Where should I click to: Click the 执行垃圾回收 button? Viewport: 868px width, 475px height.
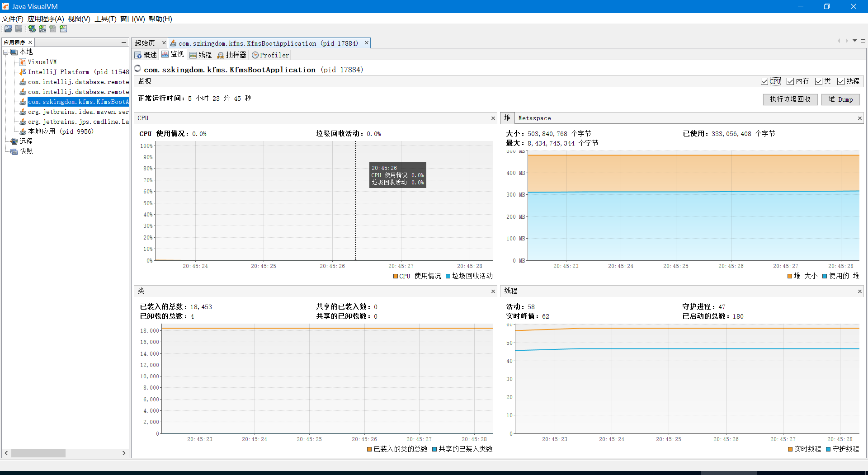790,99
